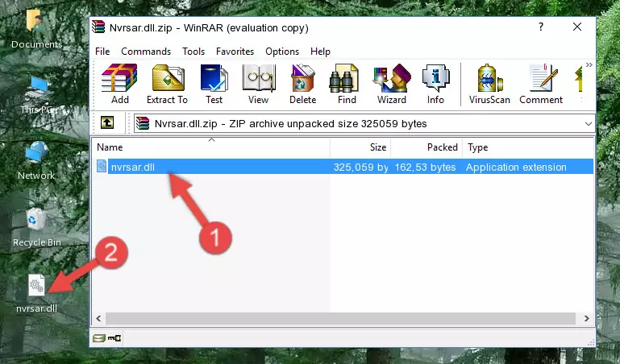Open the Comment tool
Viewport: 620px width, 364px height.
pos(541,84)
